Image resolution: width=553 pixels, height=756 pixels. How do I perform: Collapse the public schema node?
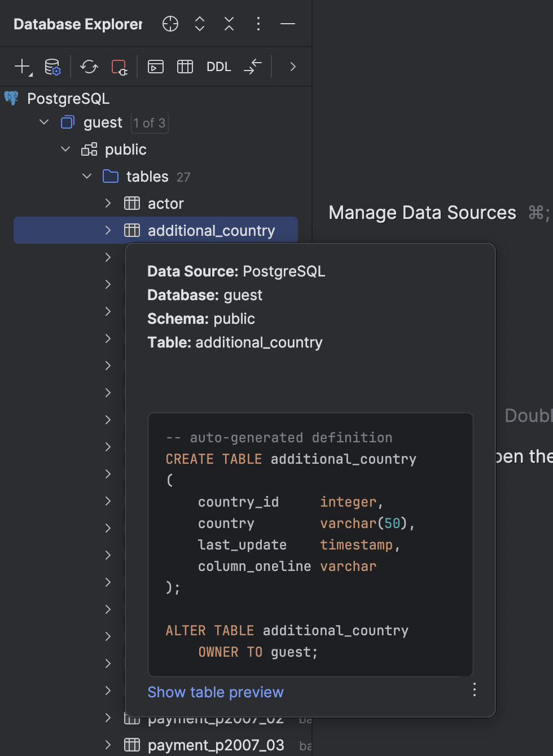[65, 149]
